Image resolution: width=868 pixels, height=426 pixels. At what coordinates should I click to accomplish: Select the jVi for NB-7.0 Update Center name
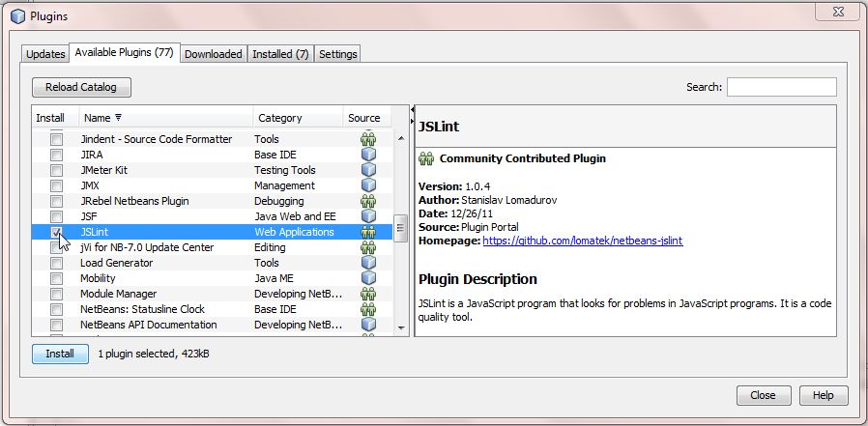(147, 247)
